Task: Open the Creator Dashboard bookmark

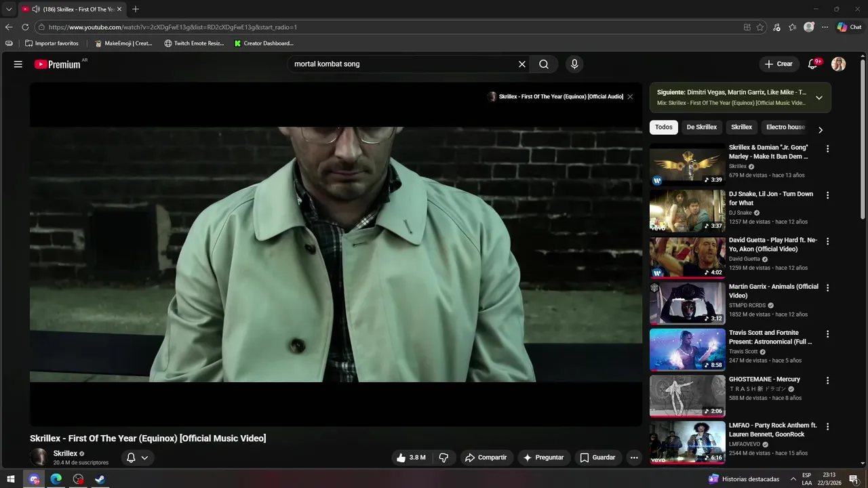Action: 264,43
